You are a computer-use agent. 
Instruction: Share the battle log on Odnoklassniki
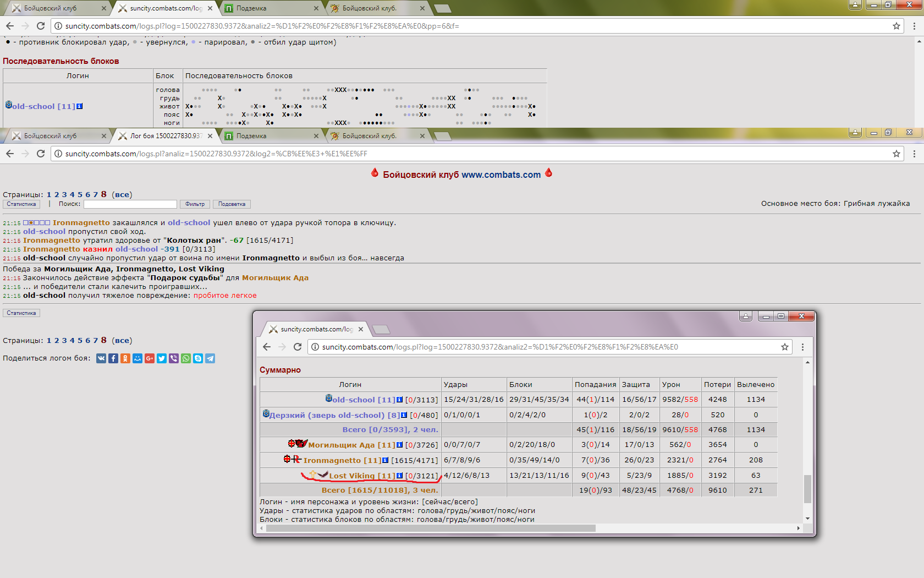point(125,358)
